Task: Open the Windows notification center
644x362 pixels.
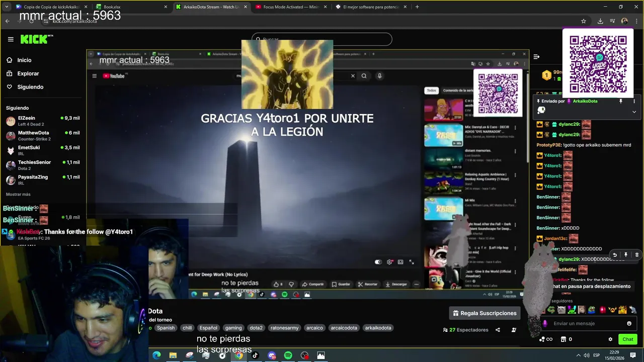Action: pyautogui.click(x=633, y=355)
